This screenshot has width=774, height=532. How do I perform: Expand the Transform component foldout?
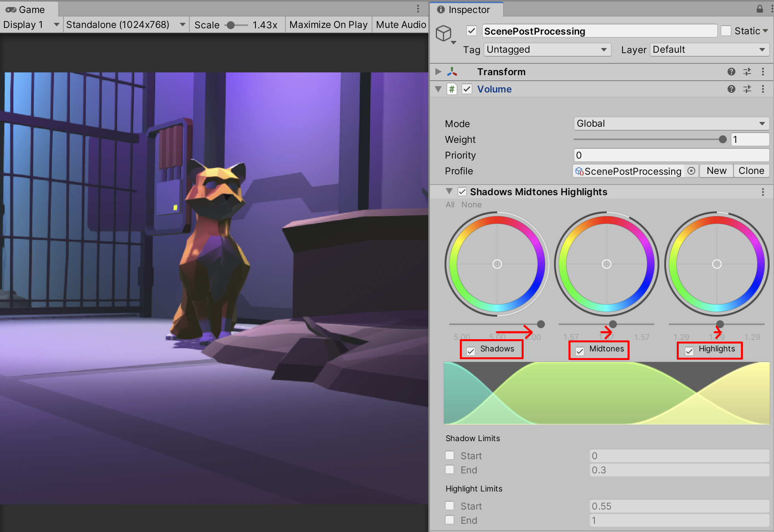438,72
